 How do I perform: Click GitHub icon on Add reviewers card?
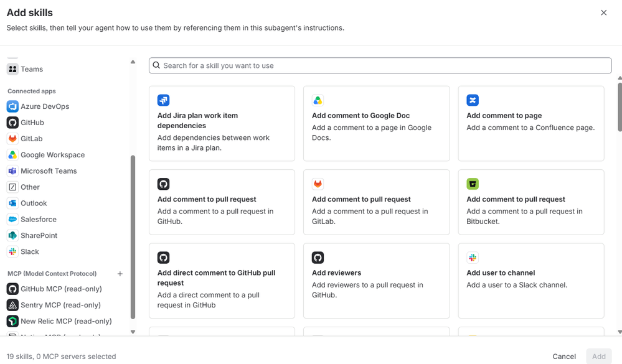318,258
